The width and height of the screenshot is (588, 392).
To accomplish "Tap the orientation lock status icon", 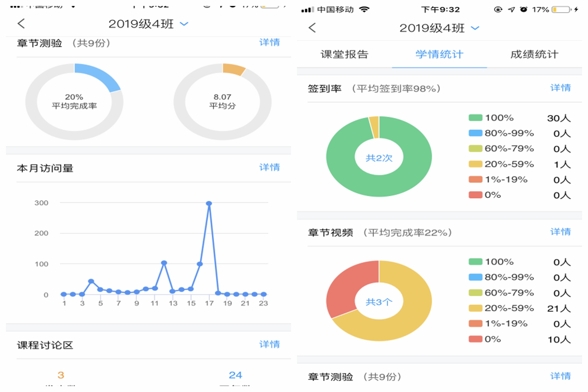I will point(498,10).
